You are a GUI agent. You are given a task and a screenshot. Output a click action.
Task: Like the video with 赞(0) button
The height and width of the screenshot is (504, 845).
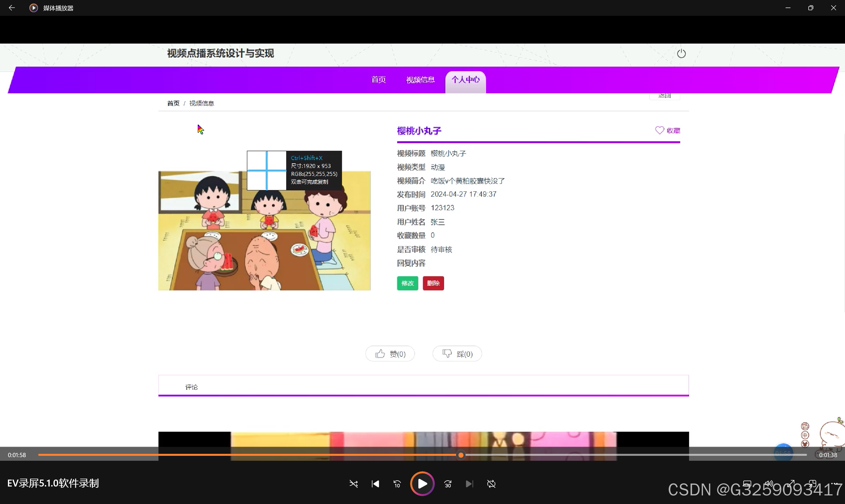point(390,354)
